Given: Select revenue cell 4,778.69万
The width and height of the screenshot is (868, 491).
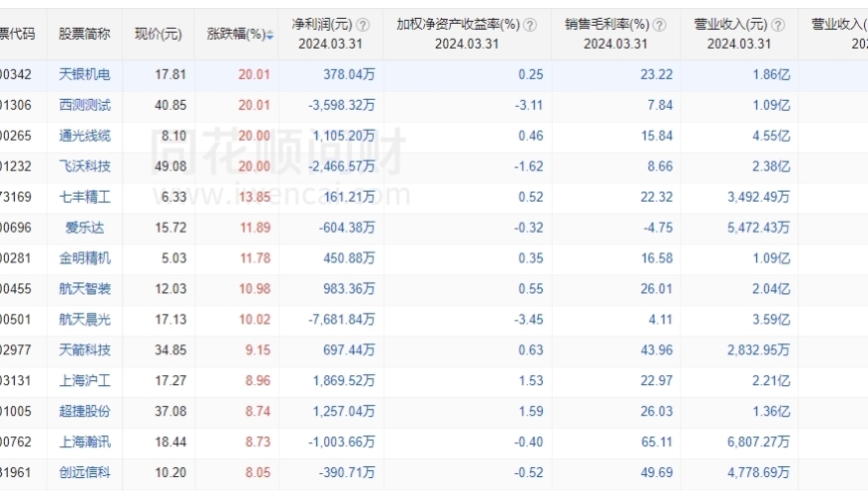Looking at the screenshot, I should [x=759, y=473].
